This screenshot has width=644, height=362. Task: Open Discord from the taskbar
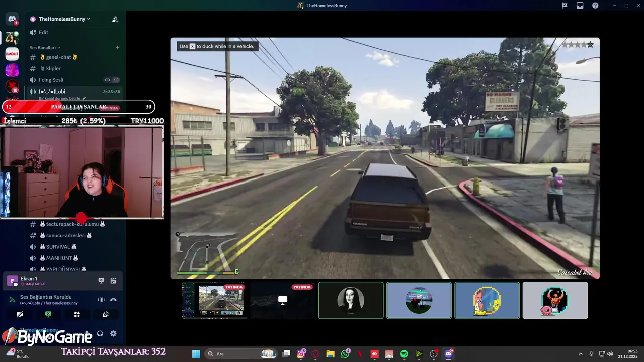point(448,354)
